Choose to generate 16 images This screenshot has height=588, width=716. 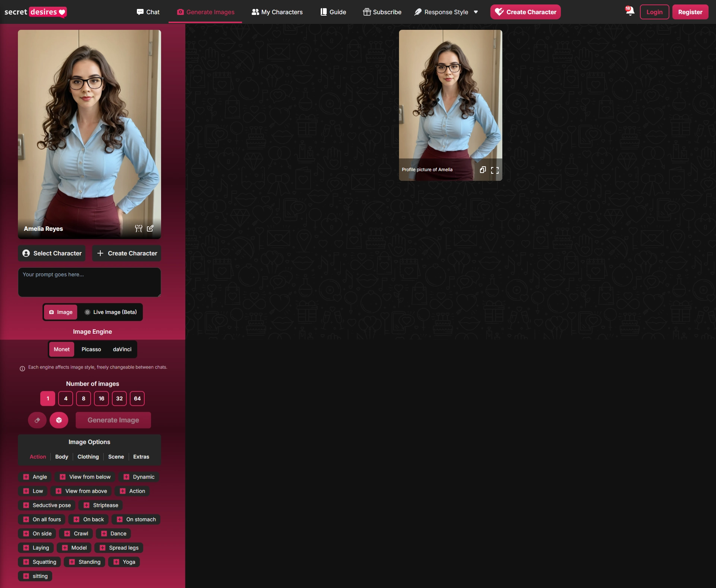(101, 398)
